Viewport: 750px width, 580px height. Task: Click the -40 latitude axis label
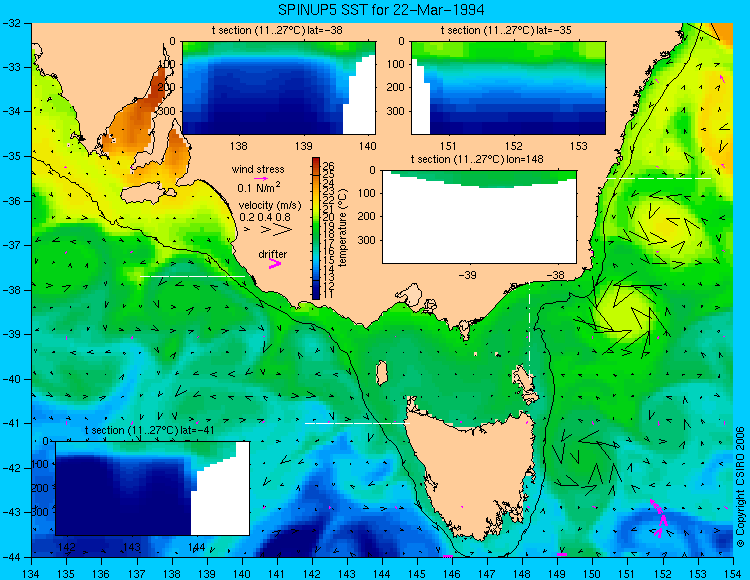[11, 379]
